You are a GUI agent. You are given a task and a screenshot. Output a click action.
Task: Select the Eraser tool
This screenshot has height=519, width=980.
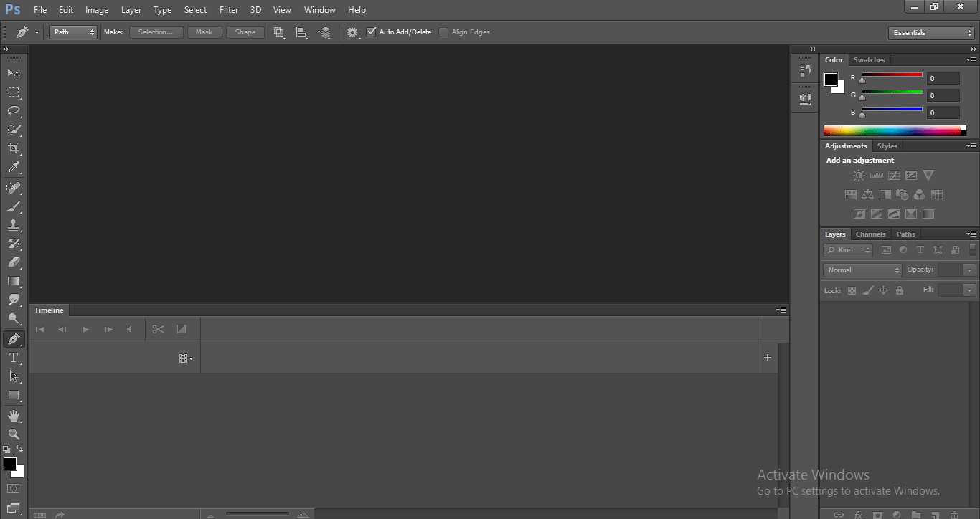[x=14, y=262]
